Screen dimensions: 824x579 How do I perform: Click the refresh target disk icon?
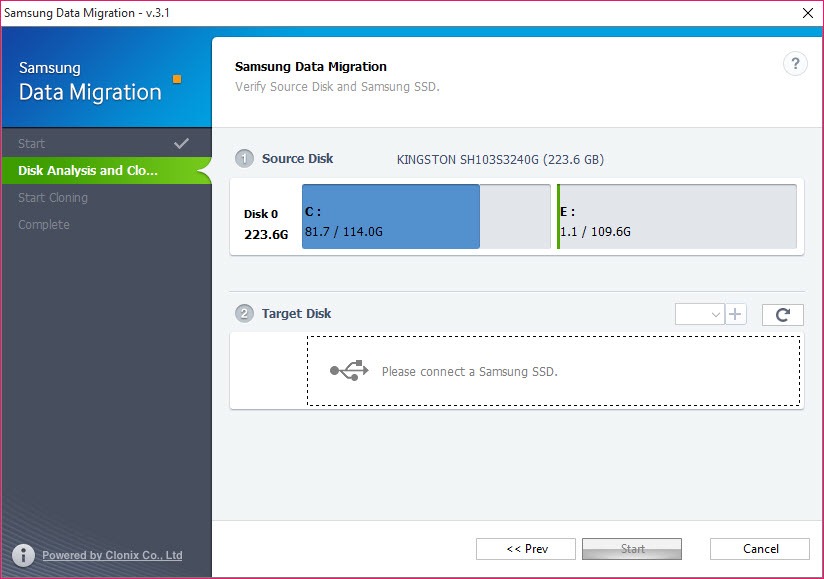pyautogui.click(x=782, y=315)
